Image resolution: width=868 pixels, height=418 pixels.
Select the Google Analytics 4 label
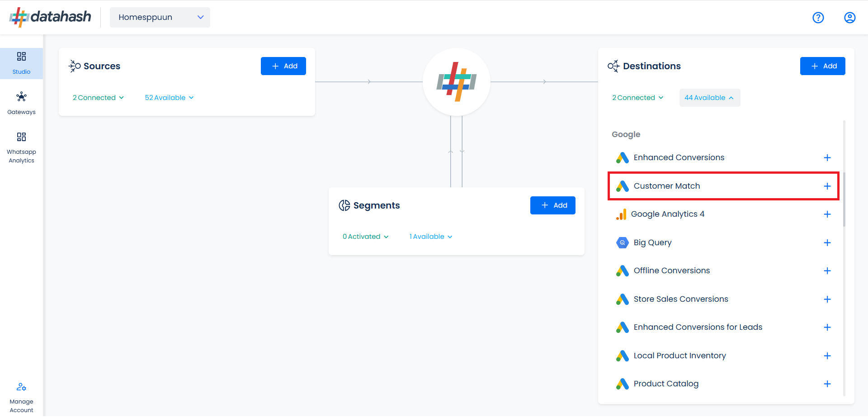[668, 214]
